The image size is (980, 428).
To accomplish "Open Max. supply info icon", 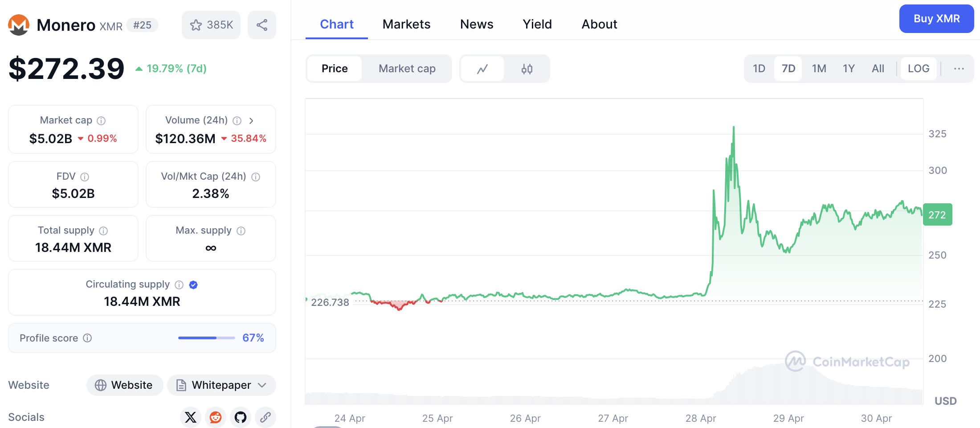I will tap(241, 231).
